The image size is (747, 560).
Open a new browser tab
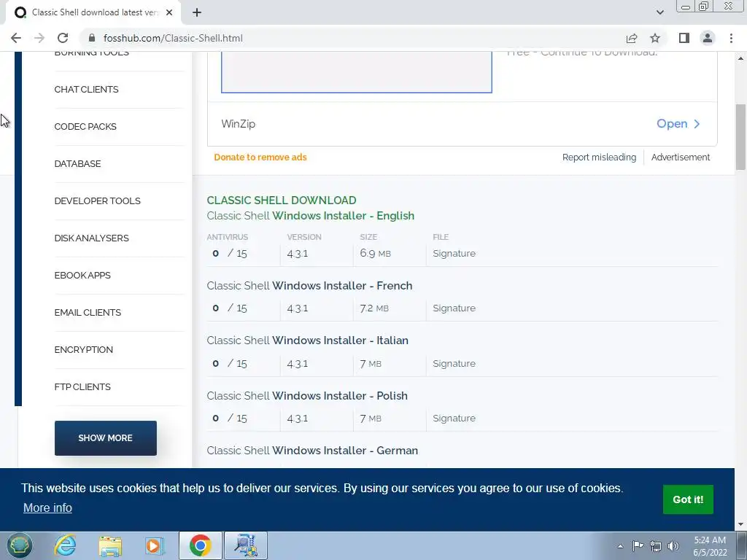pos(197,12)
